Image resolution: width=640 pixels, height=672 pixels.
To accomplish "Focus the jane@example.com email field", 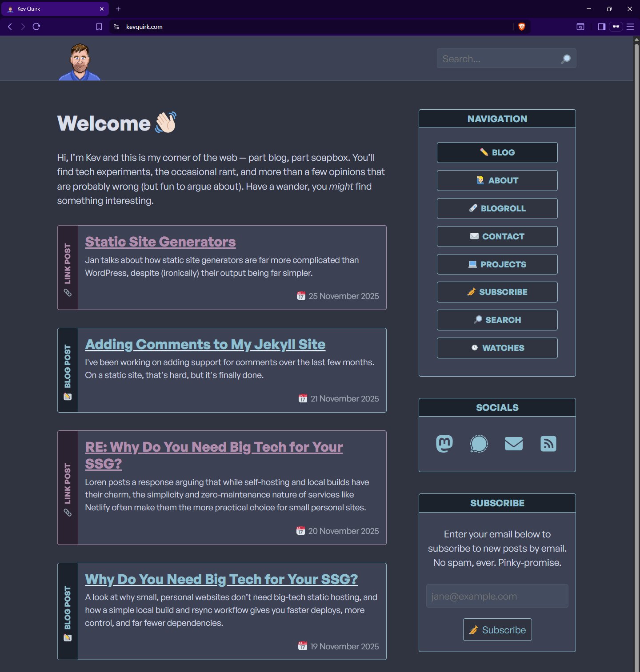I will pos(497,596).
